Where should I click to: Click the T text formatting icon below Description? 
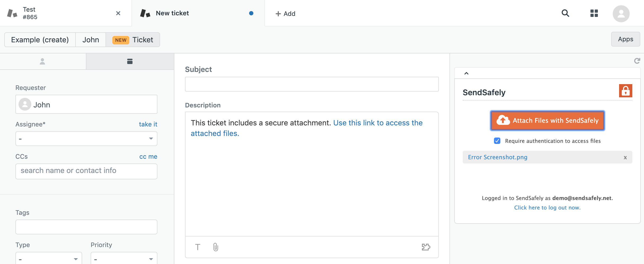point(198,247)
